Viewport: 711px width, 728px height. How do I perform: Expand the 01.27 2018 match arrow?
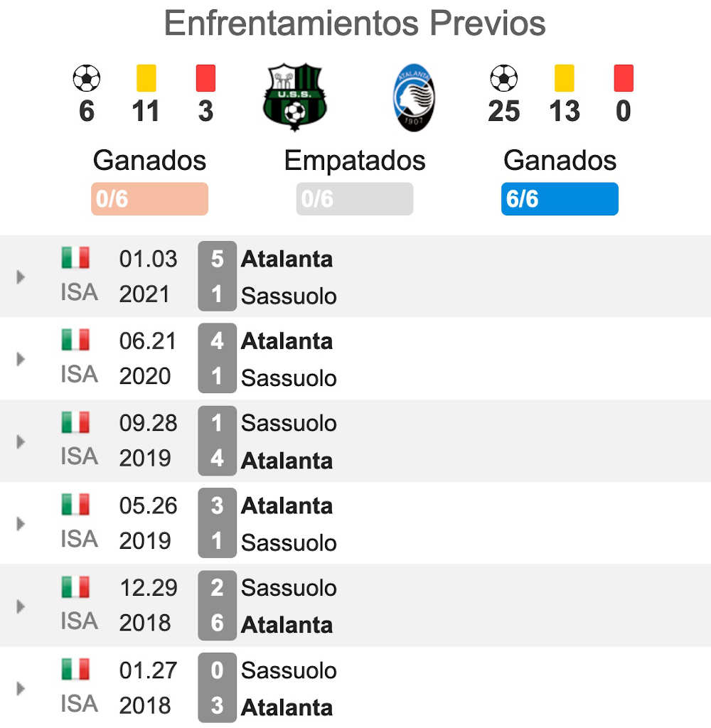point(21,688)
